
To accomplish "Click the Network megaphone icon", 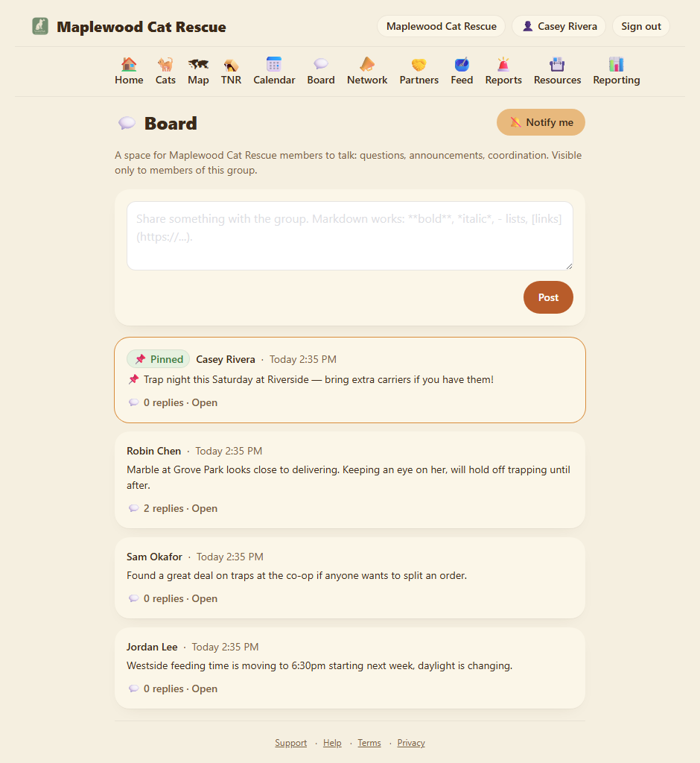I will point(367,64).
